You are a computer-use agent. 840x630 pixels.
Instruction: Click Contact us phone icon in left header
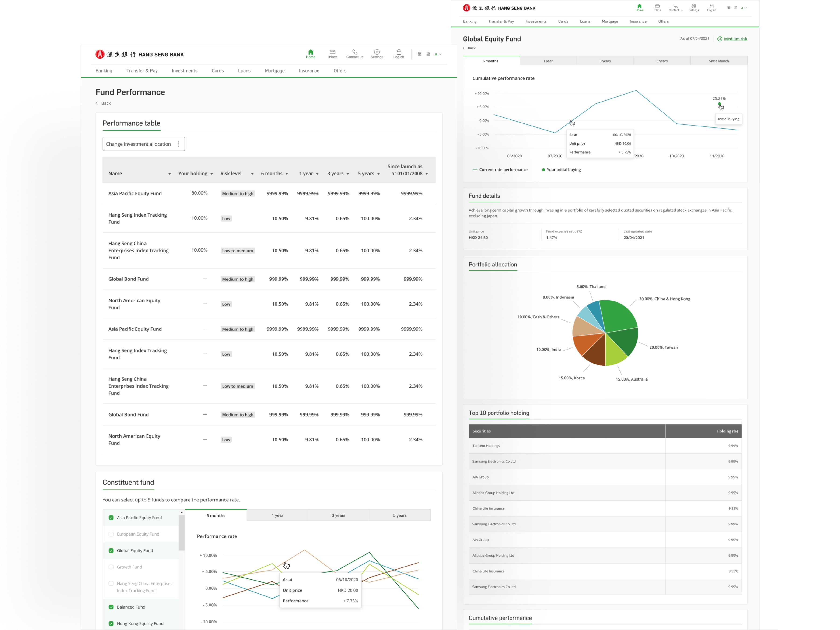tap(354, 52)
